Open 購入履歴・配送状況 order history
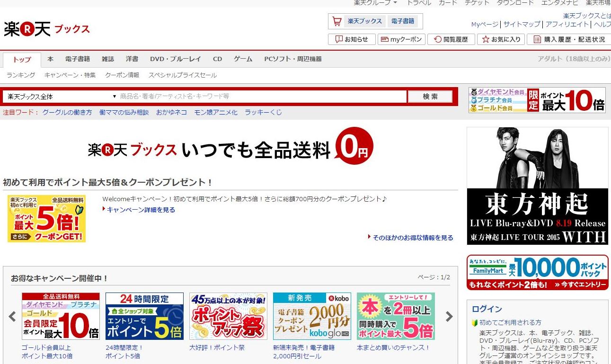This screenshot has width=611, height=364. 569,39
